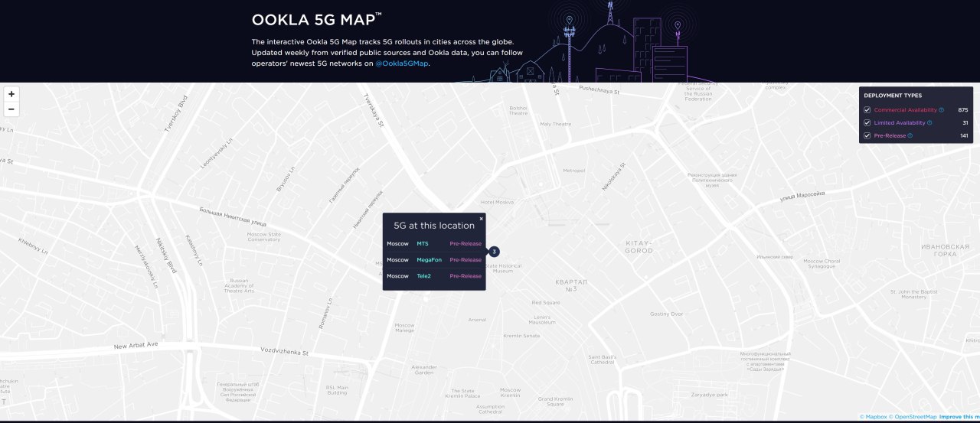The height and width of the screenshot is (423, 980).
Task: Select MegaFon operator in the popup
Action: point(429,260)
